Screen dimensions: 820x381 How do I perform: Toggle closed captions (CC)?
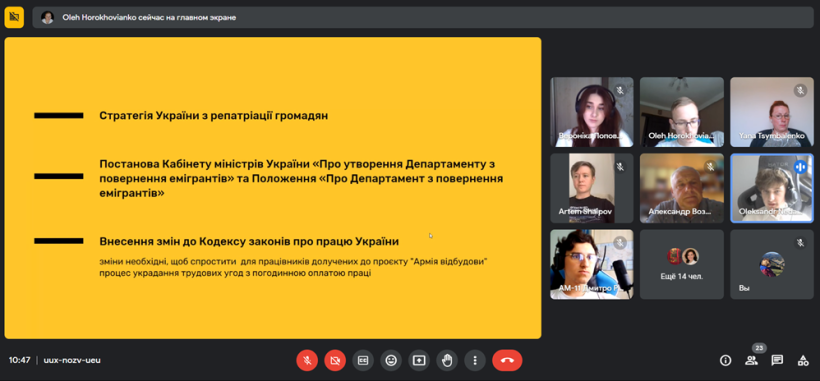[363, 360]
